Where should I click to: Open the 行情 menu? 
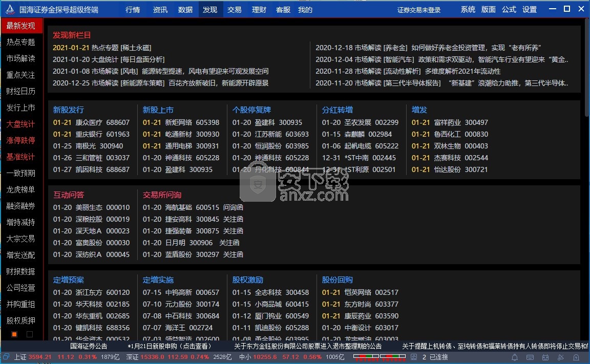point(133,10)
